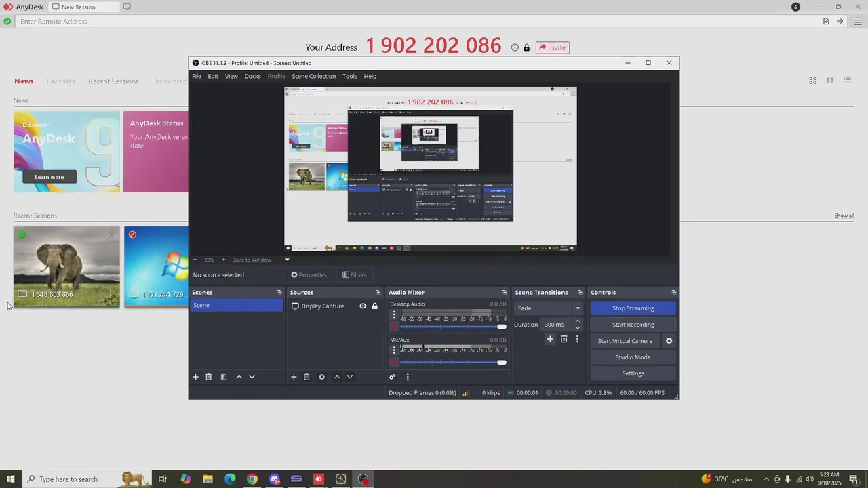Screen dimensions: 868x488
Task: Remove selected source via trash icon
Action: (307, 377)
